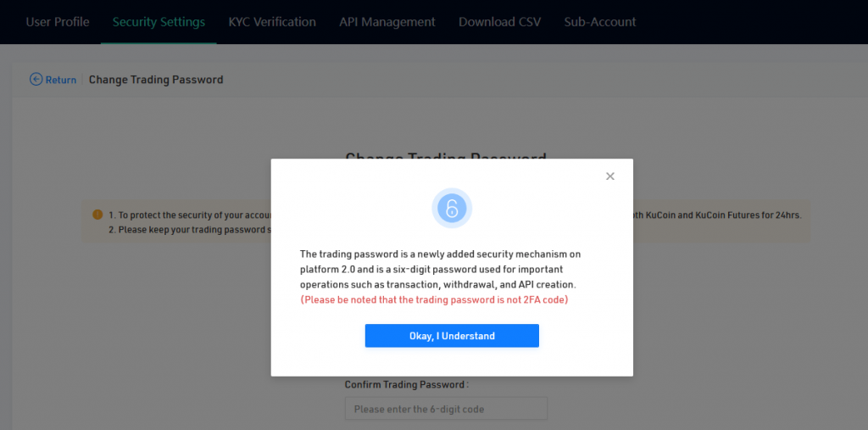Click the lock icon in the dialog
The height and width of the screenshot is (430, 868).
(x=452, y=209)
